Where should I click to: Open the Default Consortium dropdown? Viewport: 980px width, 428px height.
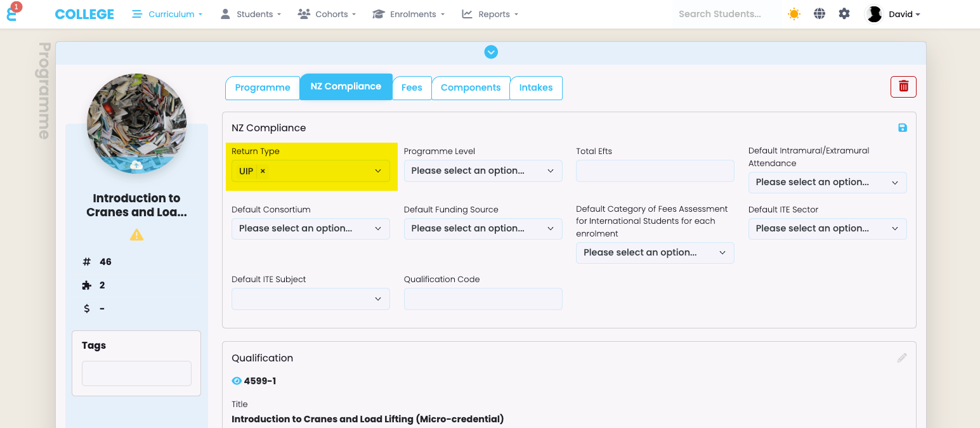coord(311,229)
